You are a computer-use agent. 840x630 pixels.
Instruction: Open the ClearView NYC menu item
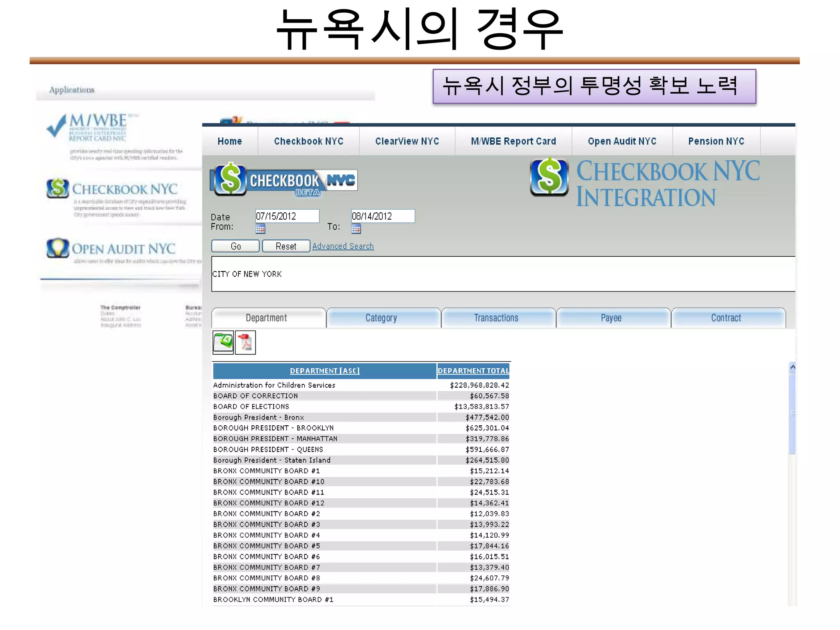[x=407, y=141]
